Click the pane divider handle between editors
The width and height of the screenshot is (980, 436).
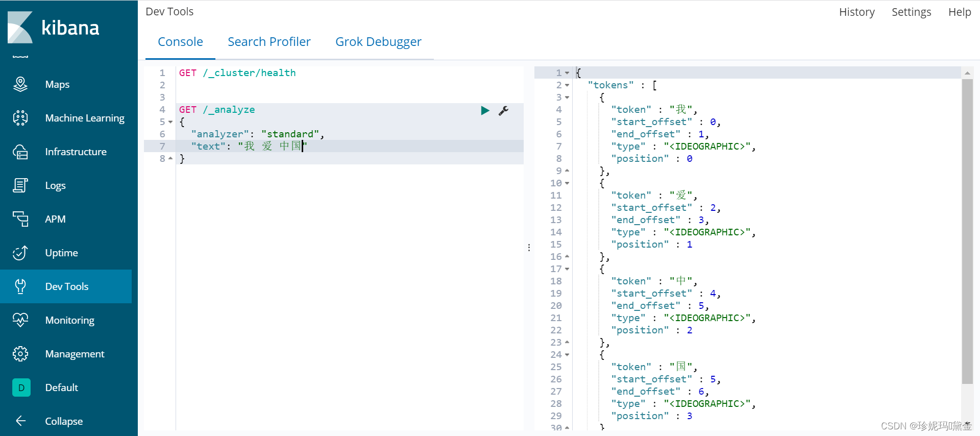[529, 248]
